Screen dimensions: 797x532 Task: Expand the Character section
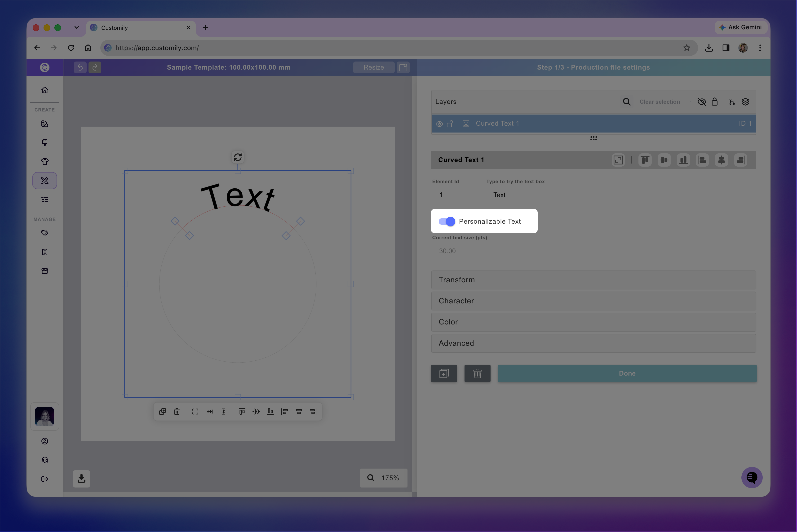pyautogui.click(x=593, y=301)
